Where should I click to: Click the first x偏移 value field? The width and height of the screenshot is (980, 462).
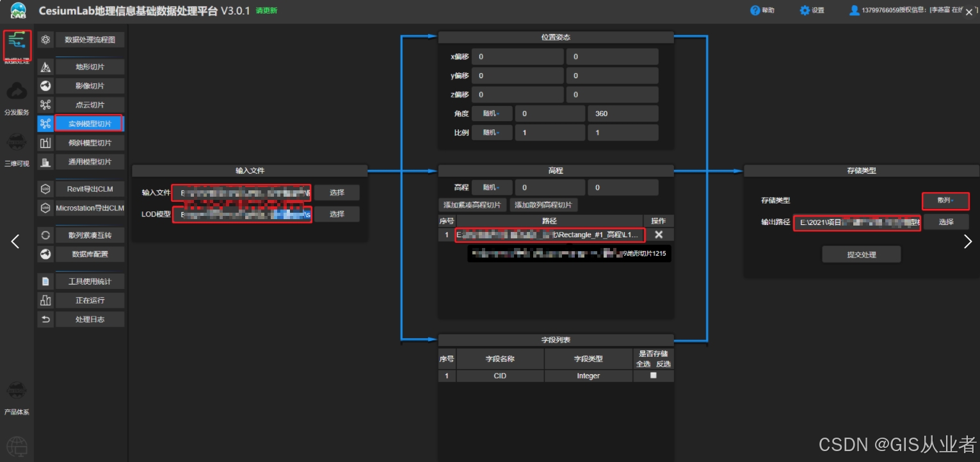tap(518, 57)
